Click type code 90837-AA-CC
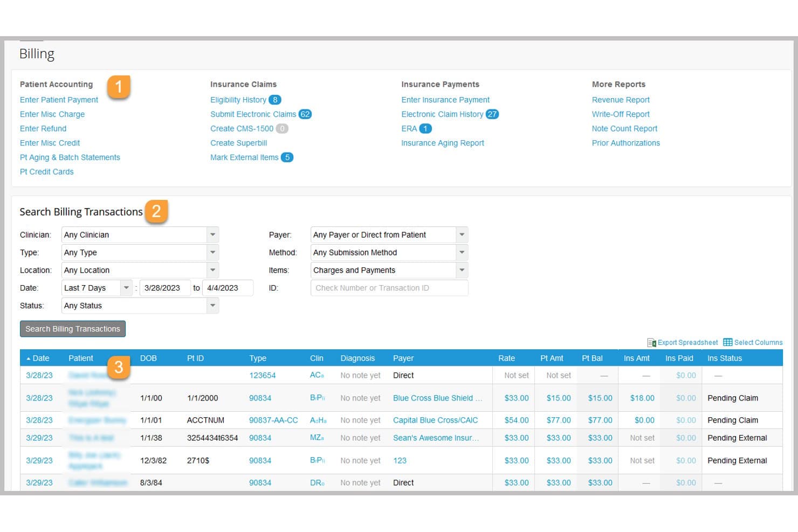The height and width of the screenshot is (532, 798). coord(273,420)
